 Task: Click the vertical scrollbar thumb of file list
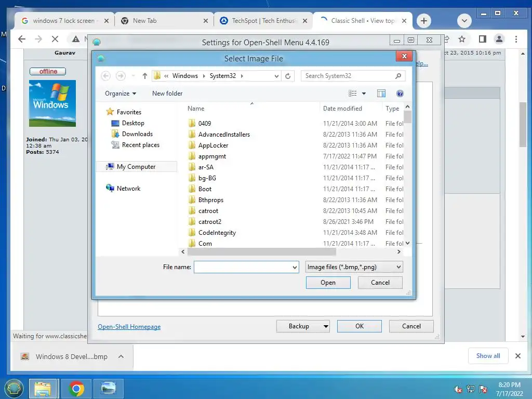[x=407, y=117]
